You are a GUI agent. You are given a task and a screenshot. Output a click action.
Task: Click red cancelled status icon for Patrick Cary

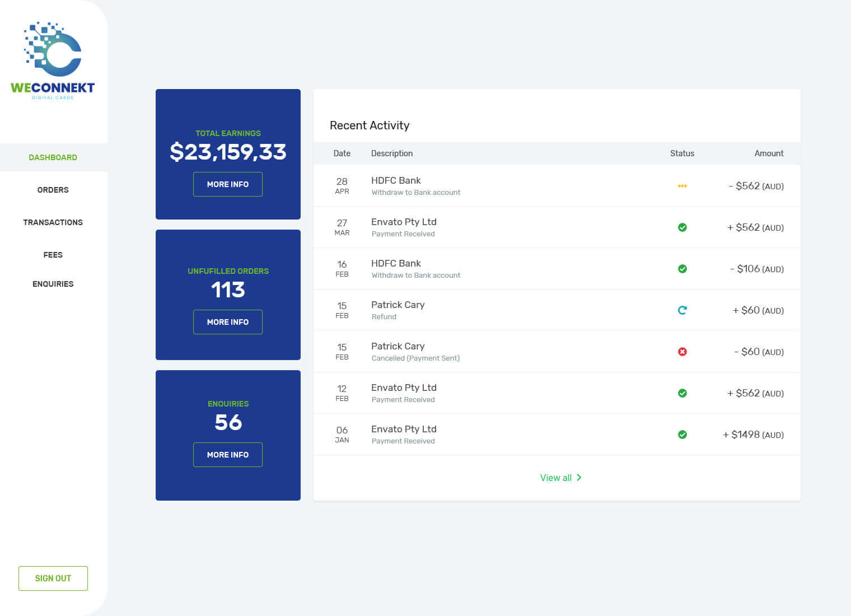(682, 352)
